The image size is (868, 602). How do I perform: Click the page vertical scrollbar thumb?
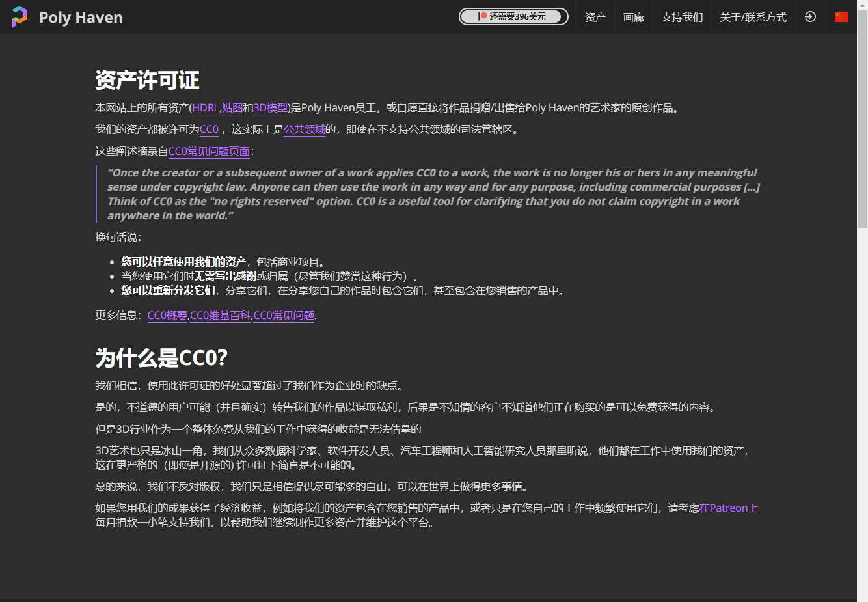[862, 118]
